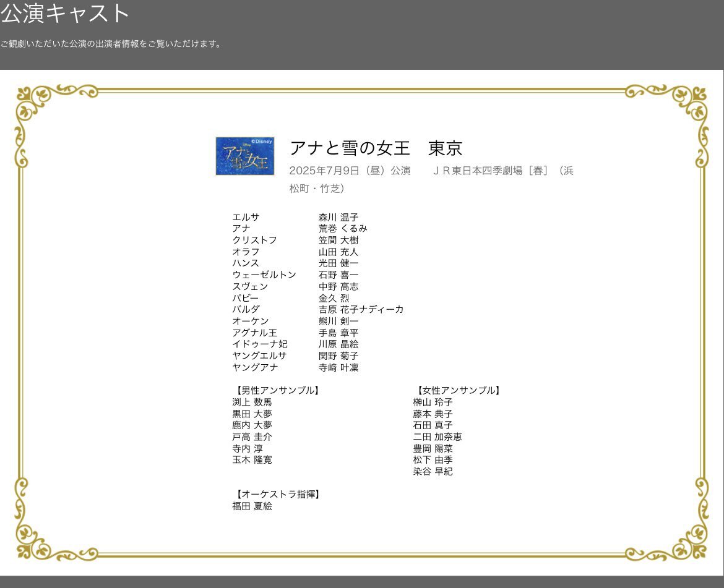Click the ensemble name 鹿内 大夢

pos(252,425)
